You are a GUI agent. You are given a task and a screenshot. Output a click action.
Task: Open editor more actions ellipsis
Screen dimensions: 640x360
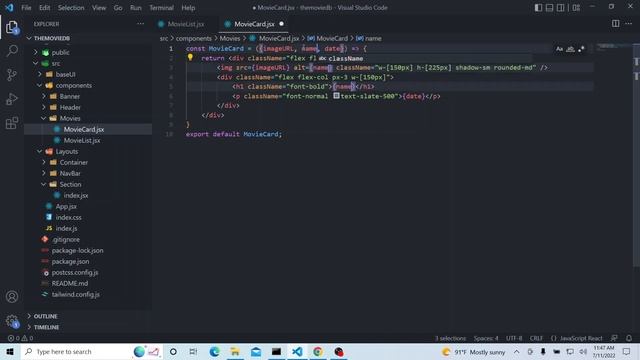[x=629, y=24]
